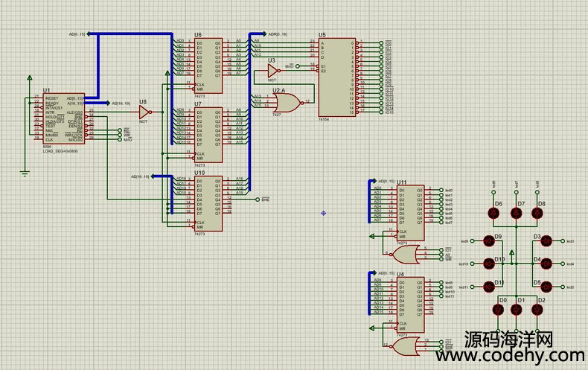Select the D4 LED symbol
588x370 pixels.
[x=545, y=264]
